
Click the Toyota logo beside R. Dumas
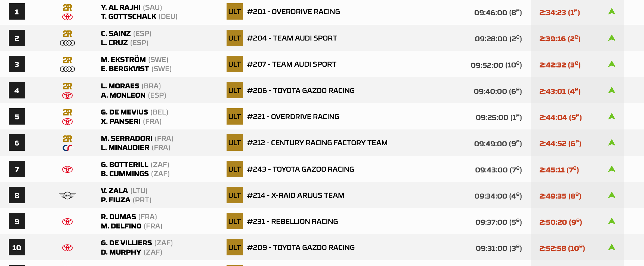(67, 222)
